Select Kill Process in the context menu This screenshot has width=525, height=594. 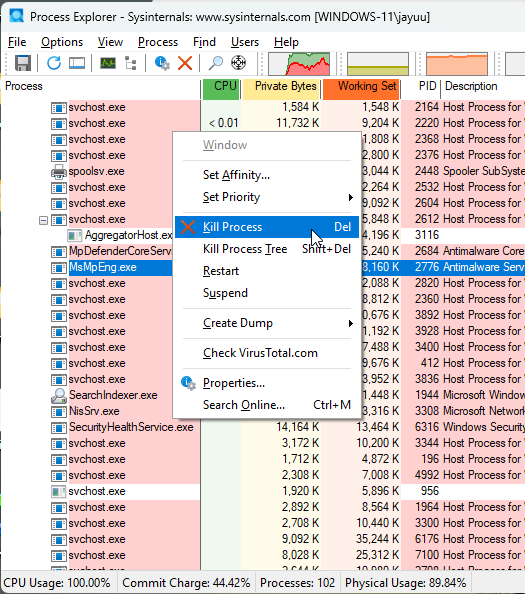point(267,227)
